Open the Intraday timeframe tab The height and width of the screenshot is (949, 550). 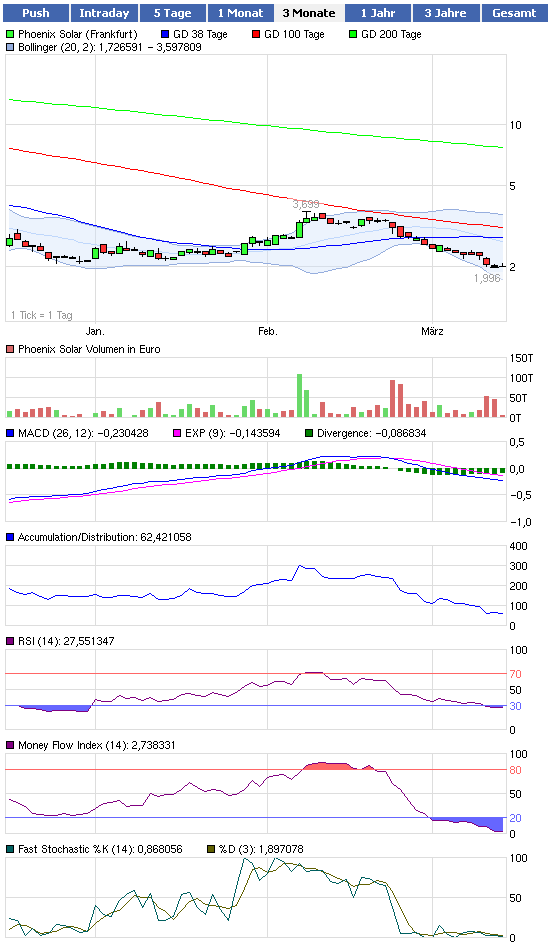[x=104, y=13]
